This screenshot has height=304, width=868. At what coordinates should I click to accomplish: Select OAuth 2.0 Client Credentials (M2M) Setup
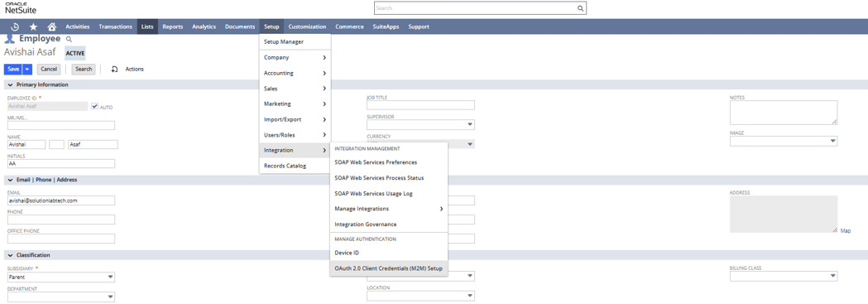coord(389,268)
